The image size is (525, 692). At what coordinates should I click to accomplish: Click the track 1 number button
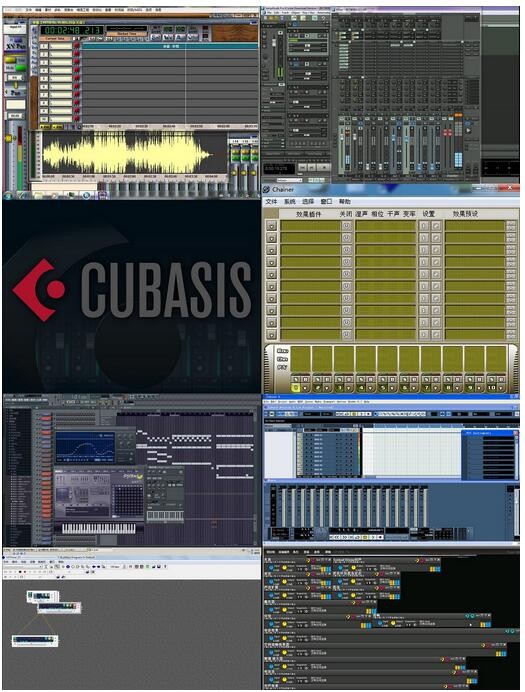(x=44, y=46)
